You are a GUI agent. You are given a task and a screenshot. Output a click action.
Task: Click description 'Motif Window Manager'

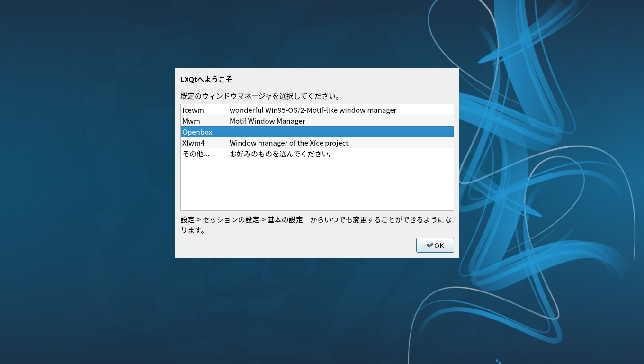tap(267, 121)
